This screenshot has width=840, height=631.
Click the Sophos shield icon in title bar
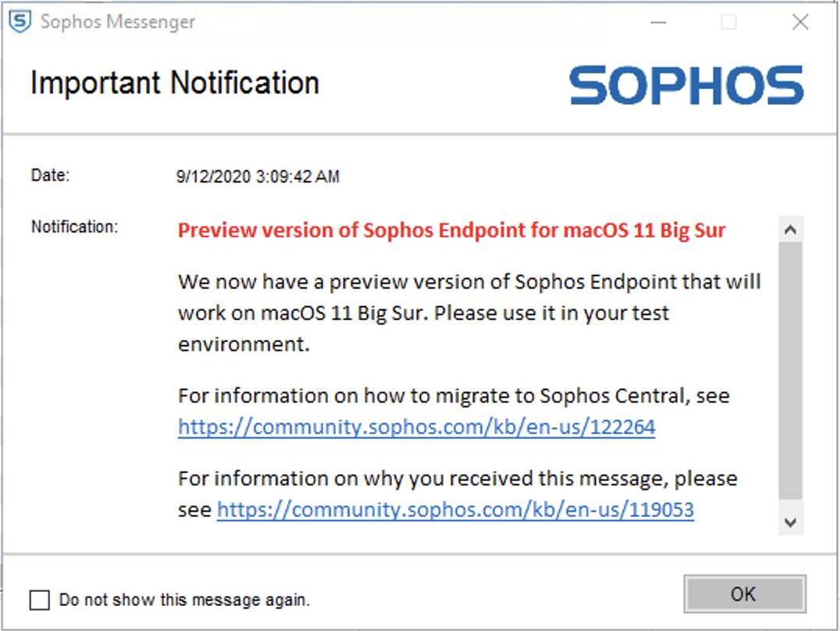tap(20, 21)
